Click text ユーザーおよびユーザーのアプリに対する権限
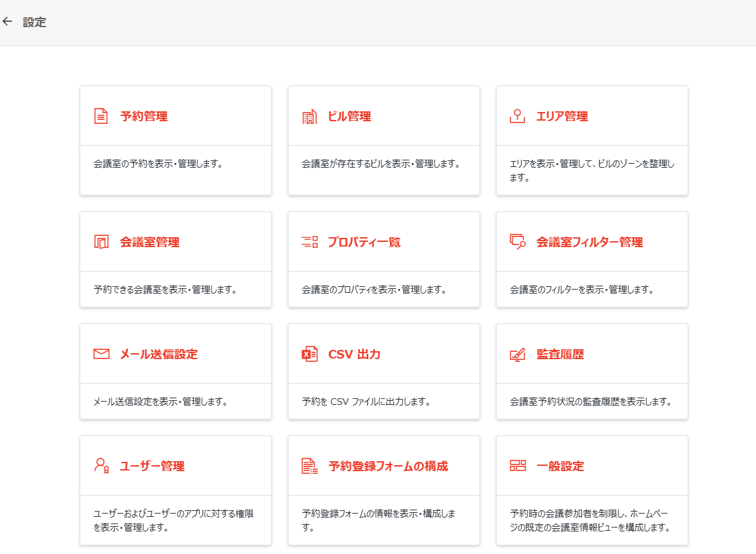This screenshot has height=554, width=756. tap(174, 514)
